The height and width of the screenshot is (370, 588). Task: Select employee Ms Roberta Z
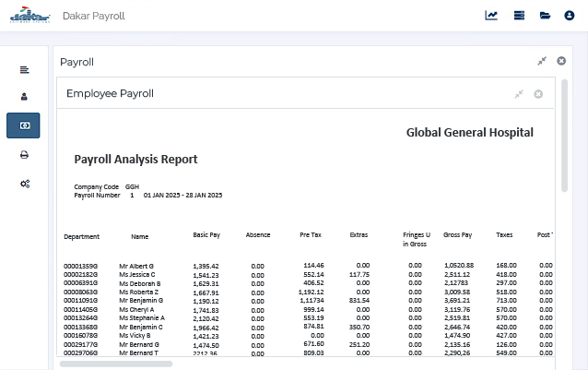[x=138, y=292]
